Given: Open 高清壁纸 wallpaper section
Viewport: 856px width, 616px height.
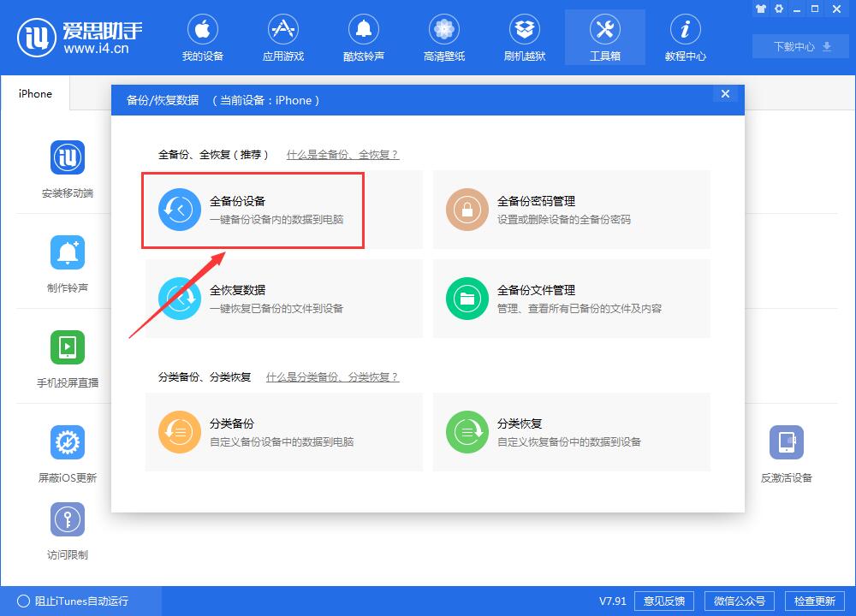Looking at the screenshot, I should click(443, 38).
